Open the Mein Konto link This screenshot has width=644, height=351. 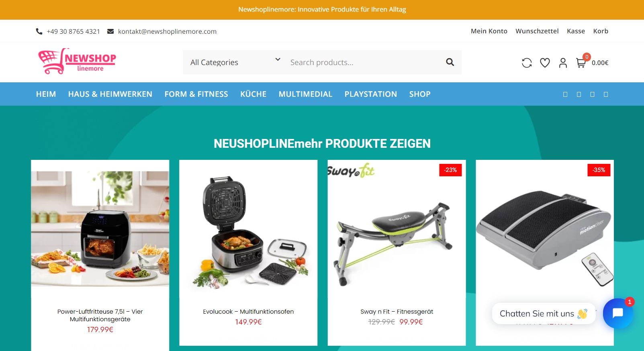pyautogui.click(x=489, y=31)
